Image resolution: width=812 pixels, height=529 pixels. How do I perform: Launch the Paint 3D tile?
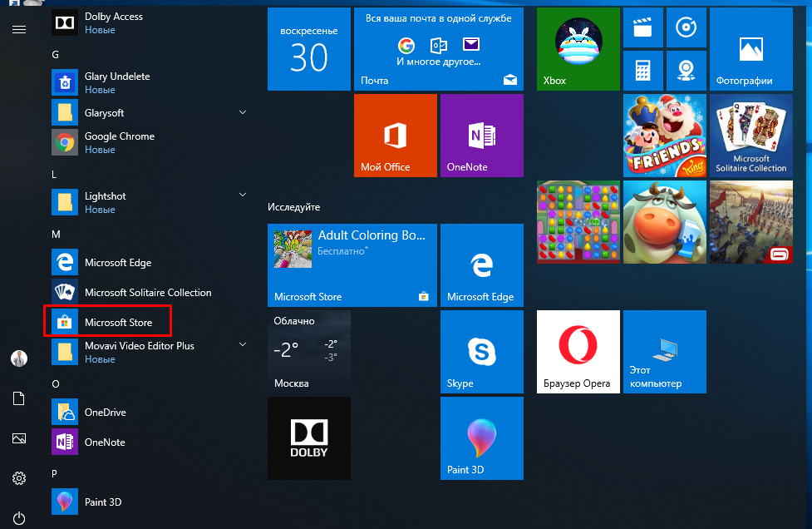[481, 438]
